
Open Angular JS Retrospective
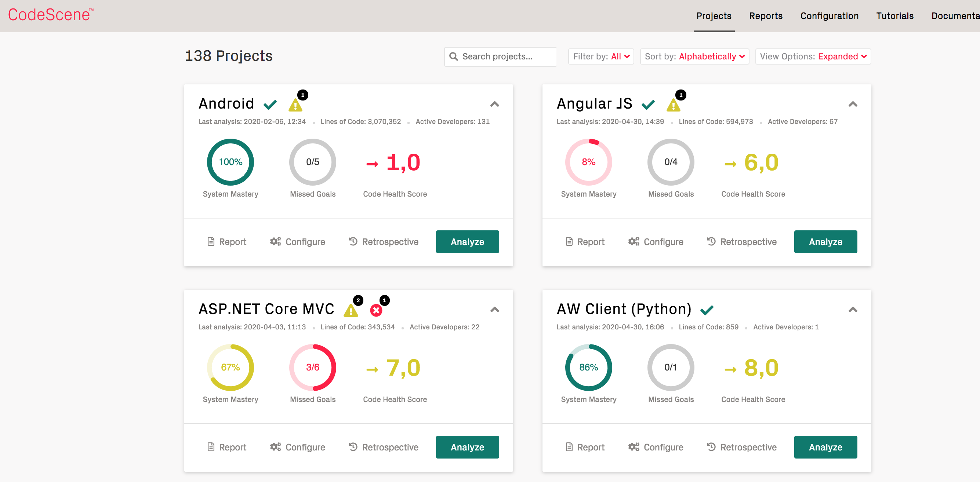(x=741, y=242)
